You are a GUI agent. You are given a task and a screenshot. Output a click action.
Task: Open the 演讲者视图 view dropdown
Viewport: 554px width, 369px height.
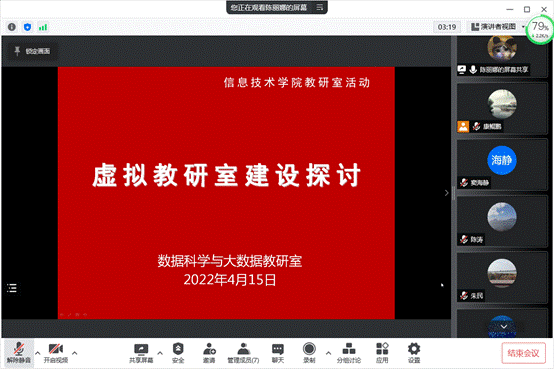tap(497, 27)
